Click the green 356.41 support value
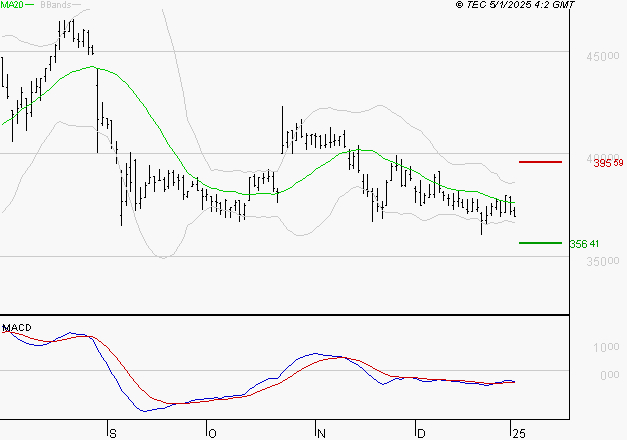Image resolution: width=627 pixels, height=440 pixels. click(584, 244)
